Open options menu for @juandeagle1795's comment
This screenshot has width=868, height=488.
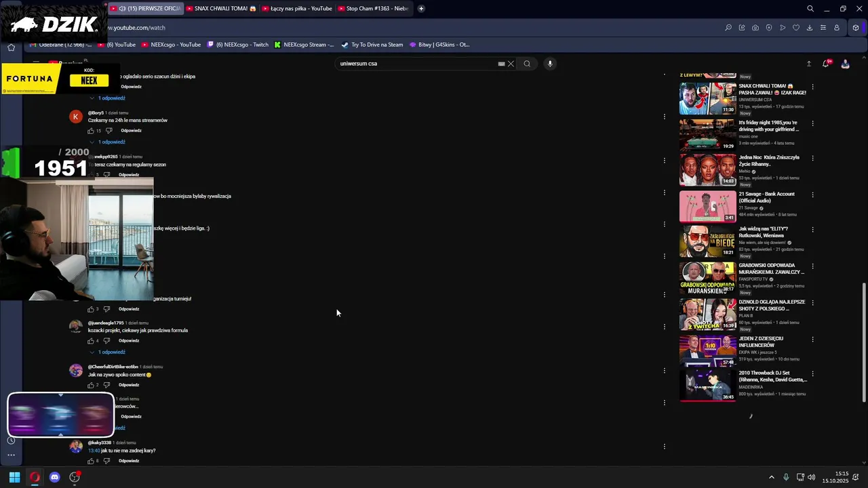(665, 327)
